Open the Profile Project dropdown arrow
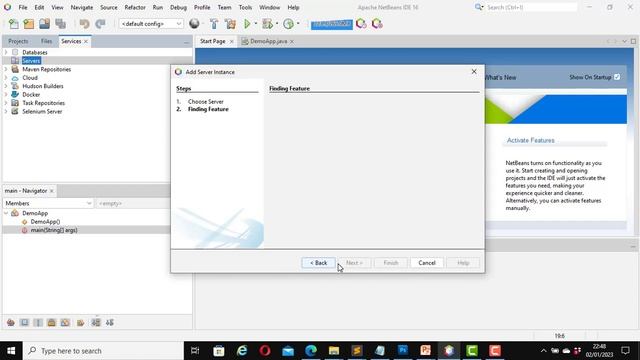Image resolution: width=640 pixels, height=360 pixels. pos(298,24)
